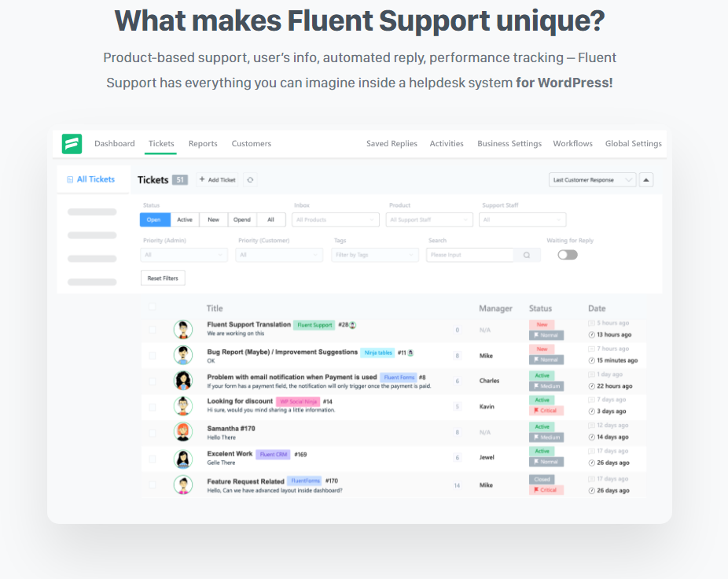Viewport: 728px width, 579px height.
Task: Click avatar beside Samantha #170 ticket
Action: point(183,432)
